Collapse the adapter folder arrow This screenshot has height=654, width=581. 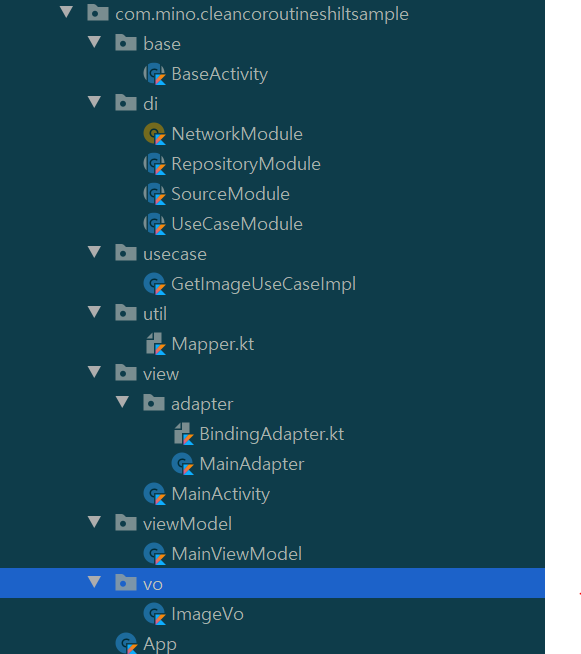123,402
